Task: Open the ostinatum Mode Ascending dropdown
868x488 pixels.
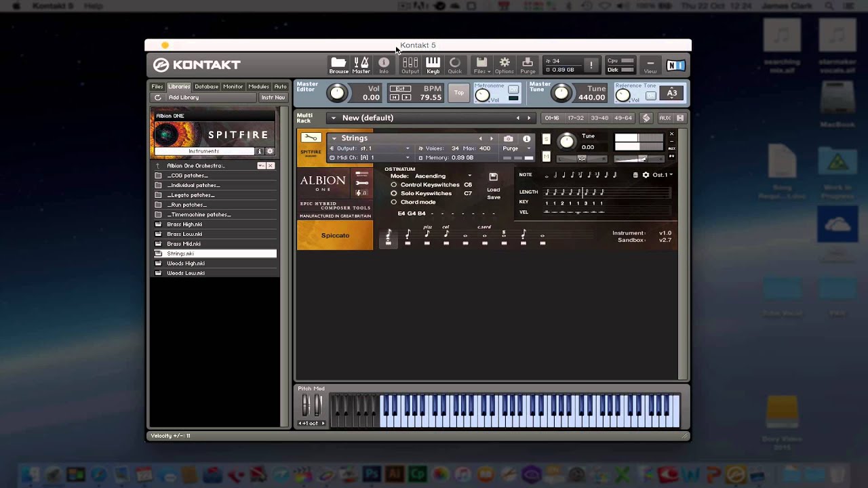Action: click(x=443, y=176)
